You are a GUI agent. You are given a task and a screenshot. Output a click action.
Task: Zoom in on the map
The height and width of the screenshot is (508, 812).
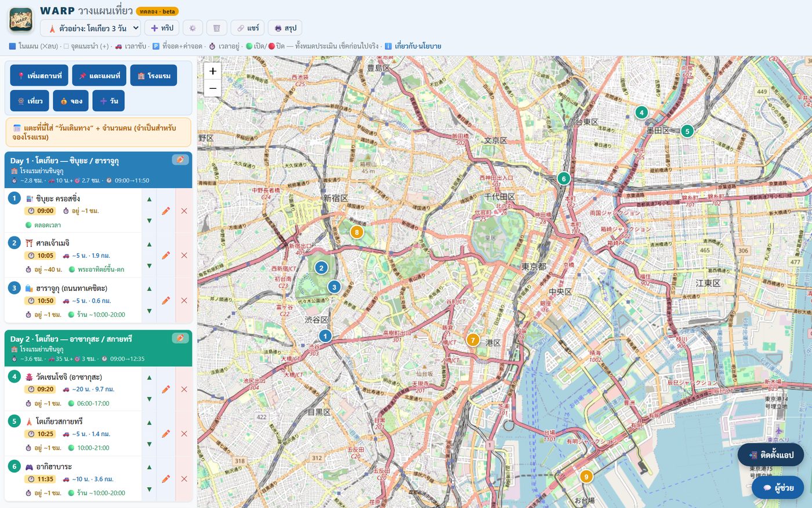213,71
